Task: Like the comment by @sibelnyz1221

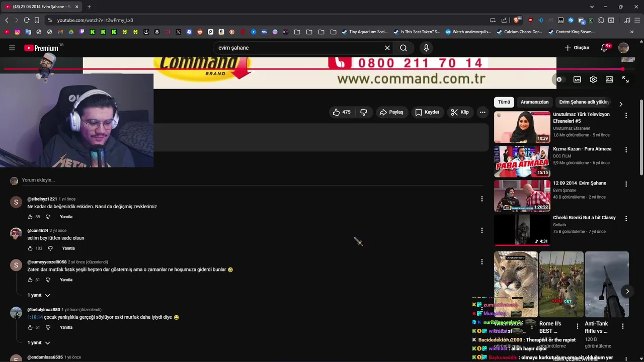Action: [30, 217]
